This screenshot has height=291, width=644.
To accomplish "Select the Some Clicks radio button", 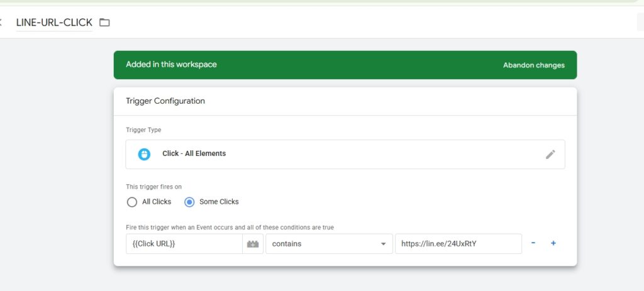I will 189,202.
